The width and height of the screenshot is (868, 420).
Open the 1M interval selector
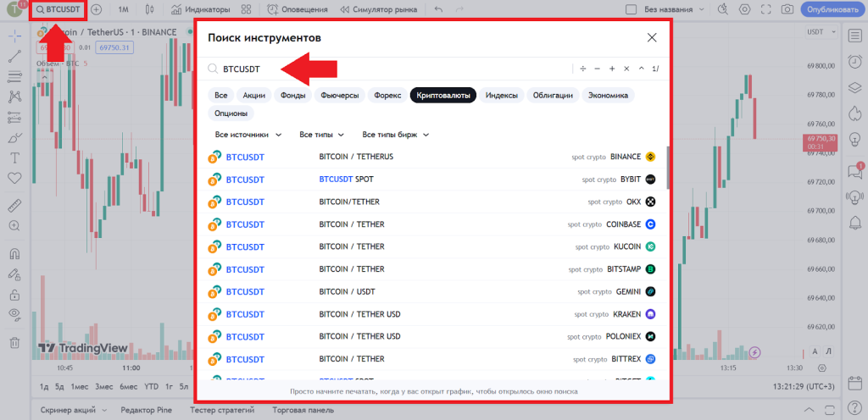[x=124, y=9]
